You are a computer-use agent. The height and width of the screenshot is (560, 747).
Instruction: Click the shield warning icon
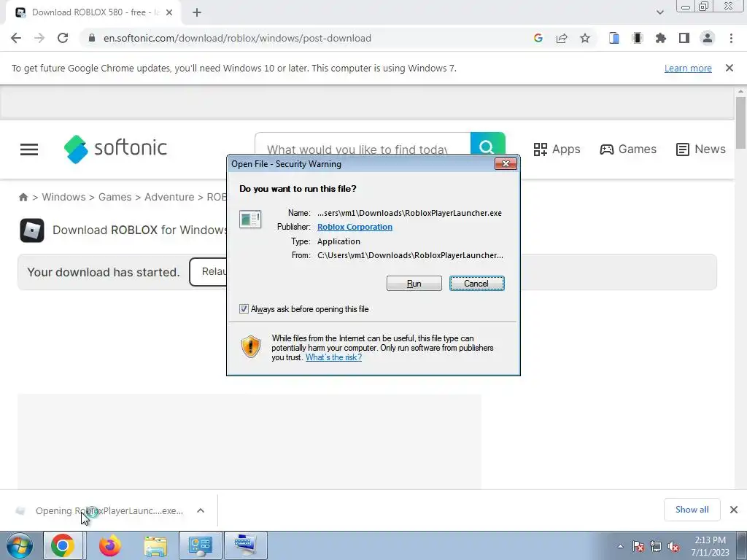pyautogui.click(x=251, y=346)
